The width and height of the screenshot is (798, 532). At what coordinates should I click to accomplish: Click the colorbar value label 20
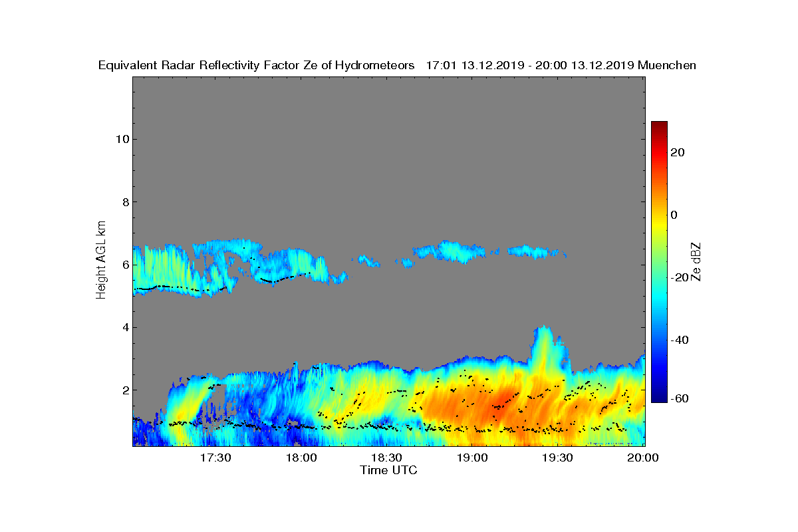point(678,152)
